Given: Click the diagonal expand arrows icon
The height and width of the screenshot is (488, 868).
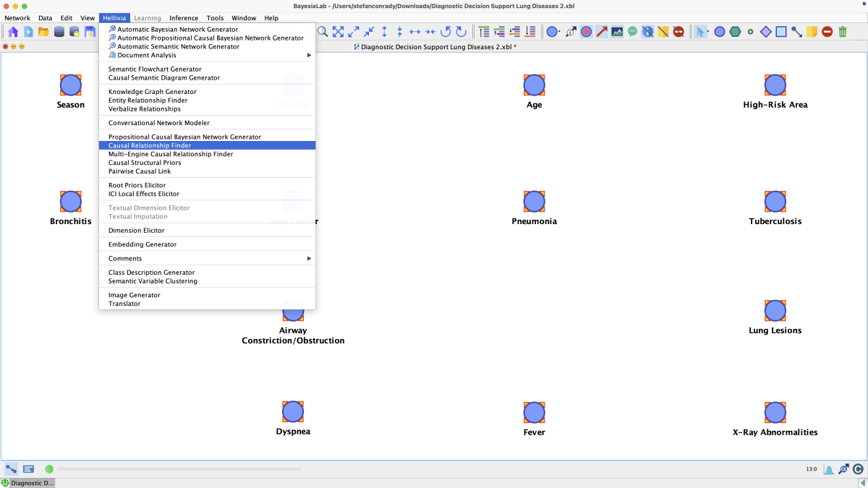Looking at the screenshot, I should 354,32.
